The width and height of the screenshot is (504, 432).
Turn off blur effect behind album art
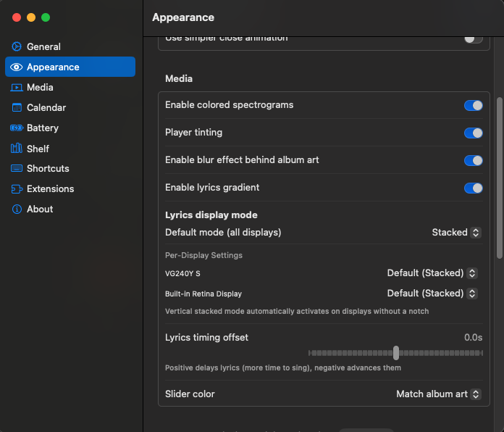(473, 160)
